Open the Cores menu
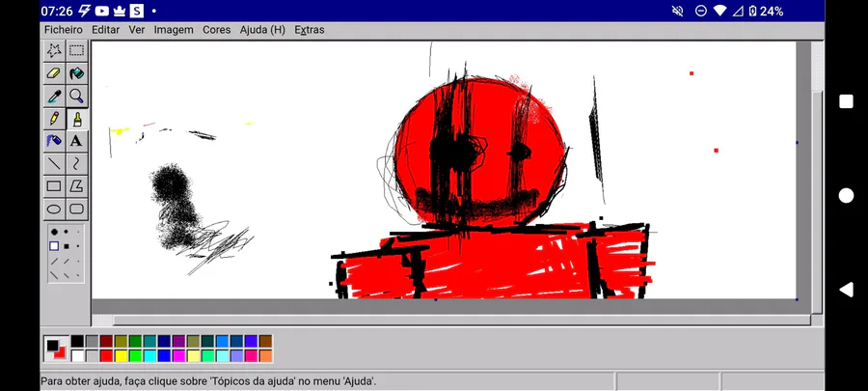Image resolution: width=868 pixels, height=391 pixels. [216, 30]
